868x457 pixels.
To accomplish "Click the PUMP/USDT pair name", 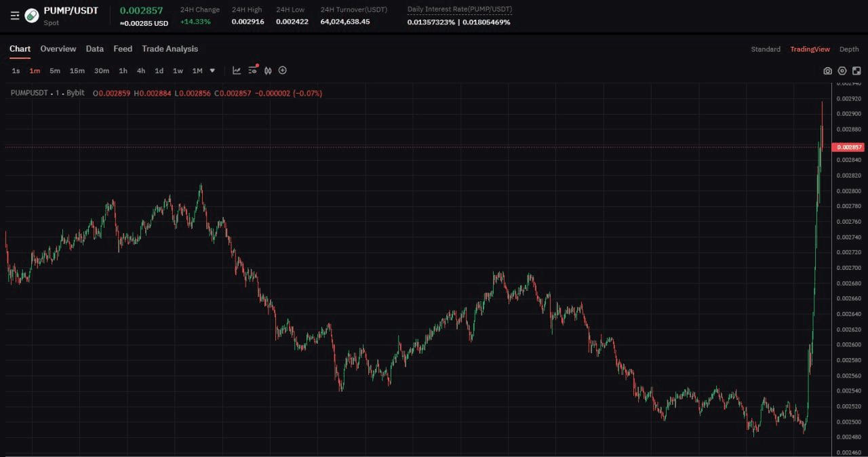I will tap(71, 11).
